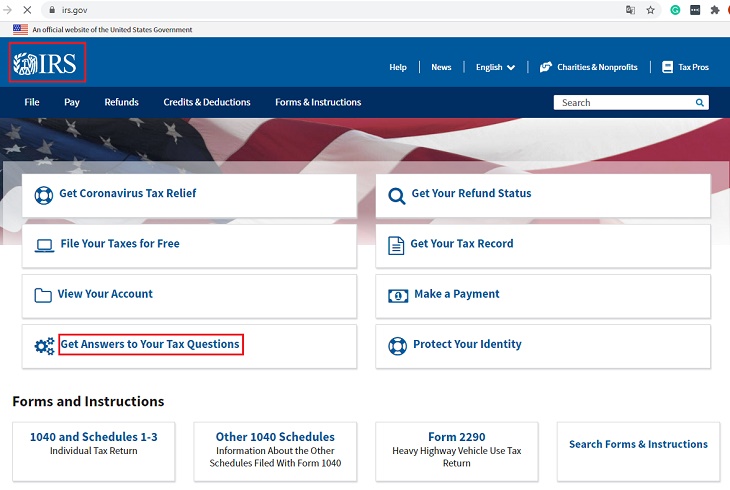Open the Pay menu

pyautogui.click(x=72, y=102)
